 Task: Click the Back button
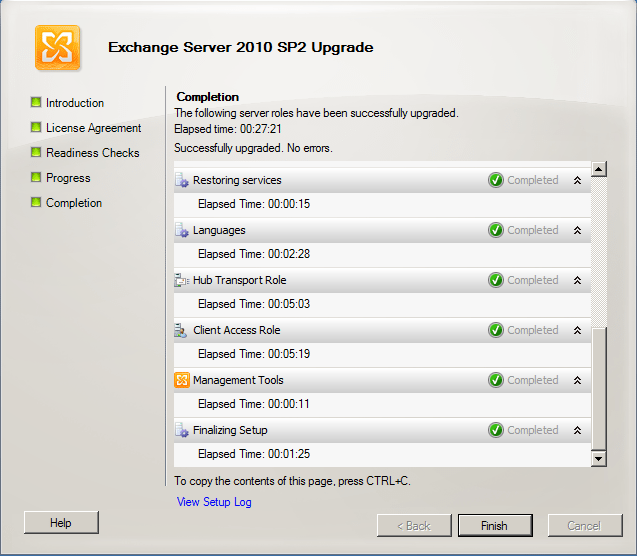(x=414, y=526)
